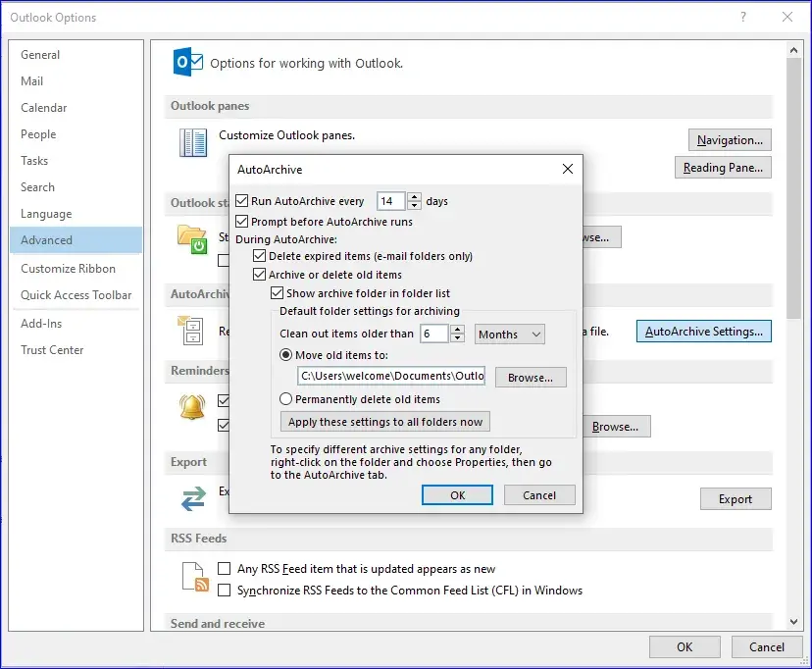Viewport: 812px width, 669px height.
Task: Click Apply these settings to all folders now
Action: coord(385,422)
